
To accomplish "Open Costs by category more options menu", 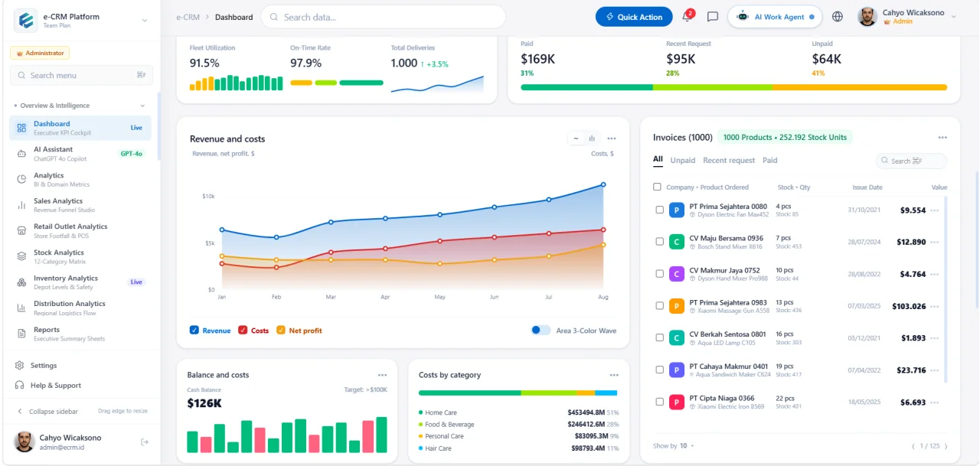I will pyautogui.click(x=614, y=375).
